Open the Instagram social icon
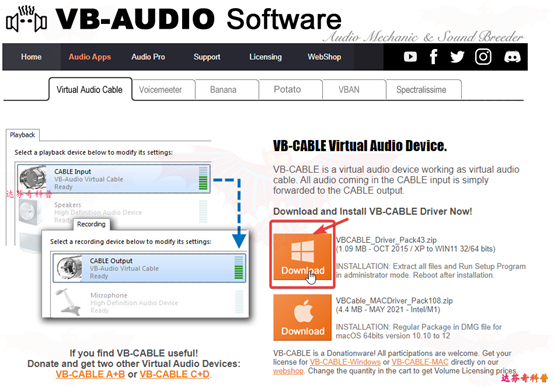 (x=483, y=57)
